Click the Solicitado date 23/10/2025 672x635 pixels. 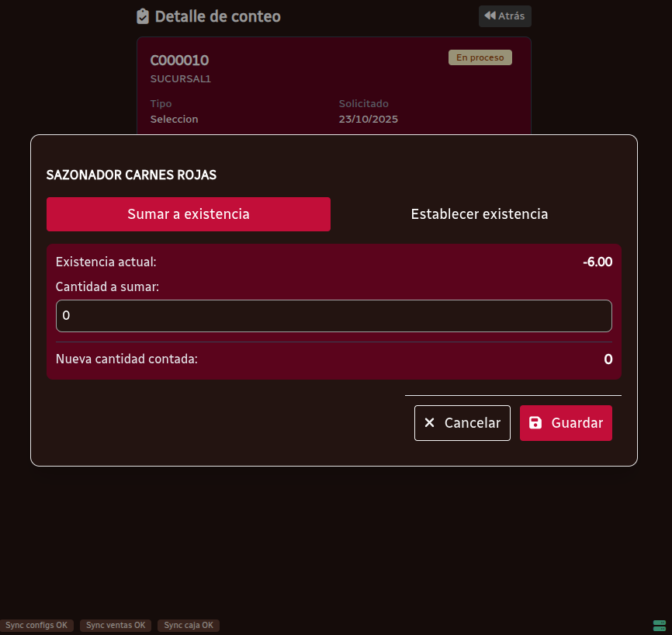(x=369, y=120)
